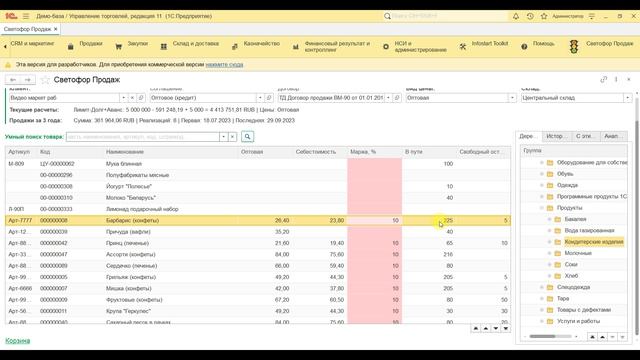
Task: Click the global search field
Action: pyautogui.click(x=449, y=16)
